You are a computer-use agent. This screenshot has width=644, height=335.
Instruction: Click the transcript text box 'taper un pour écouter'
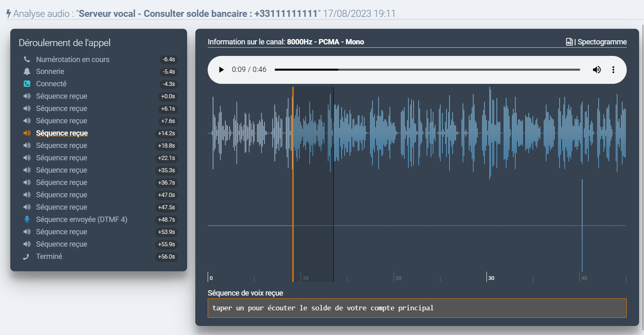pos(417,308)
